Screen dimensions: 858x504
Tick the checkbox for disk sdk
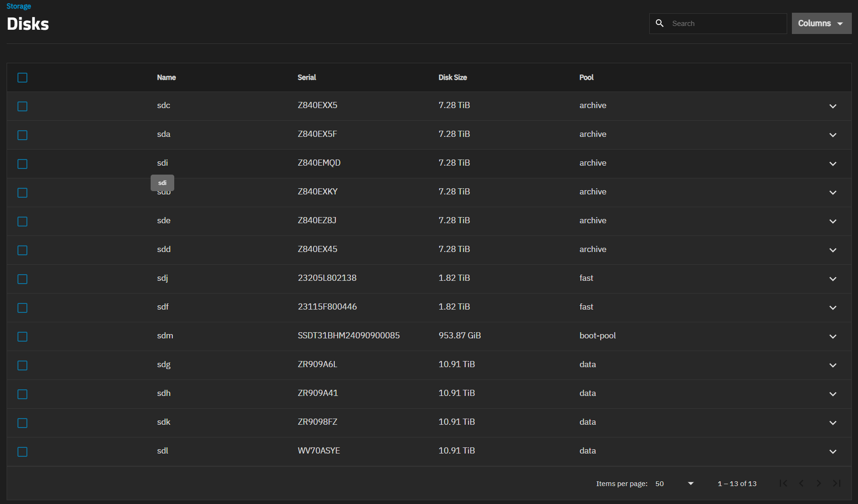click(22, 423)
